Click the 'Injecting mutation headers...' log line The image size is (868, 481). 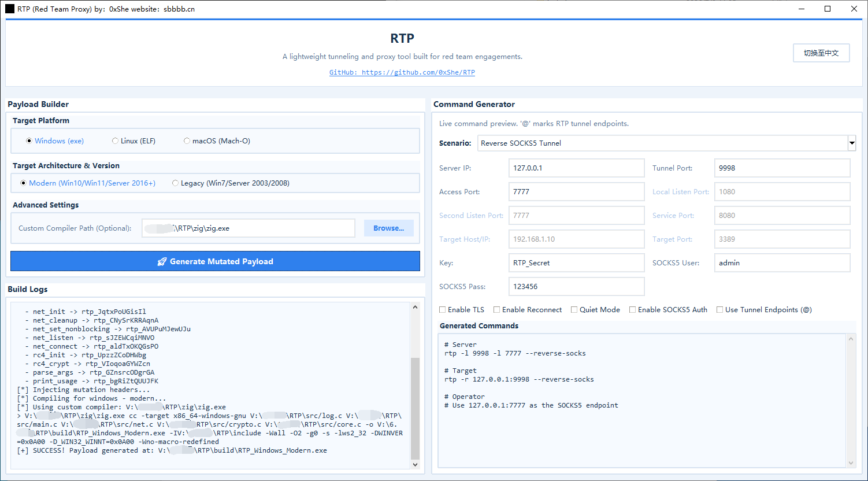pyautogui.click(x=83, y=390)
